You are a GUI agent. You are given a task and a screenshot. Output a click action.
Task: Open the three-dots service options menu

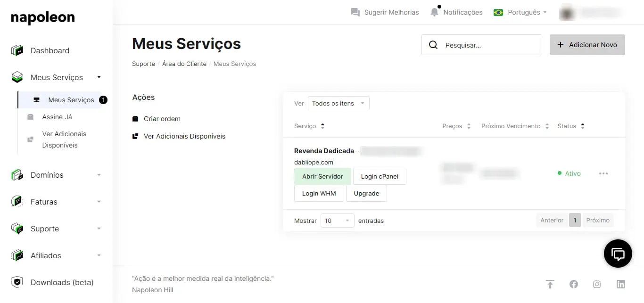click(603, 173)
